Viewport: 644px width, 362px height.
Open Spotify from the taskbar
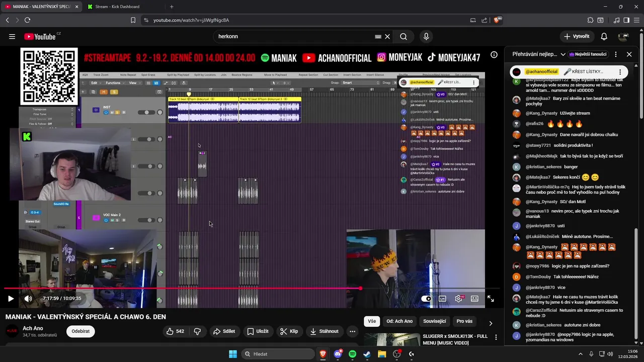point(352,354)
